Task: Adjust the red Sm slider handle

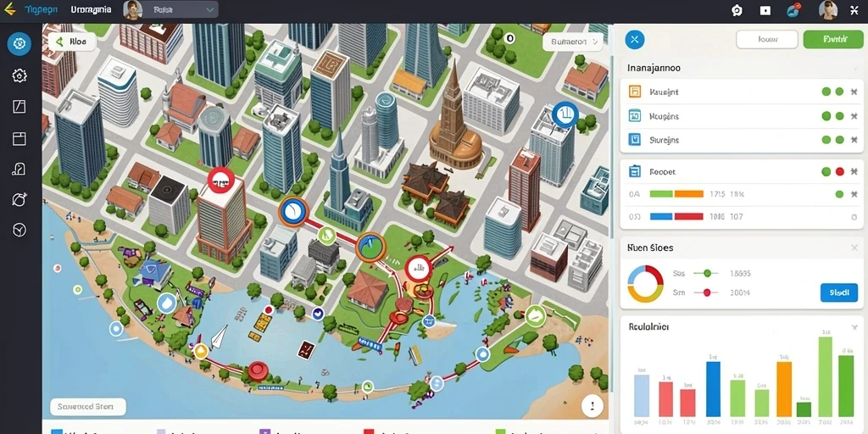Action: click(x=706, y=292)
